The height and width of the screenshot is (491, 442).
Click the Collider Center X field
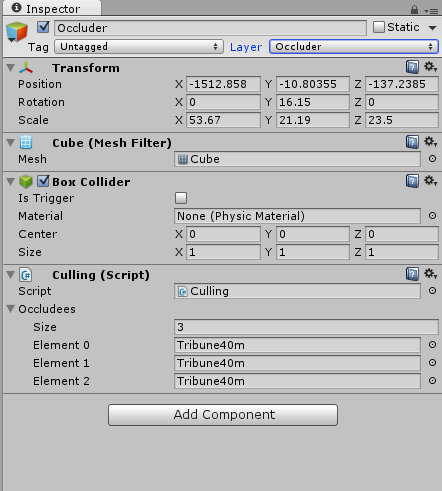tap(223, 234)
